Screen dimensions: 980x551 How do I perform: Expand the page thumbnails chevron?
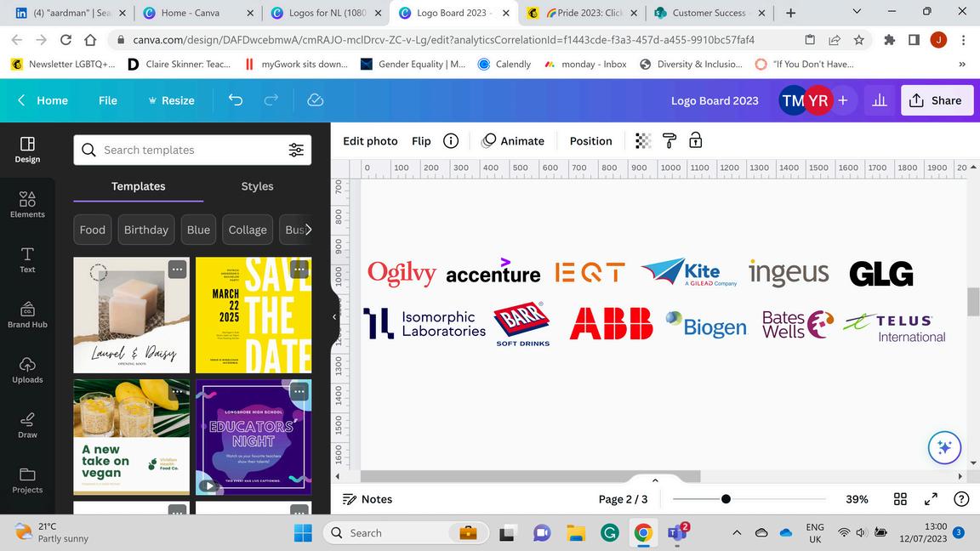coord(655,480)
